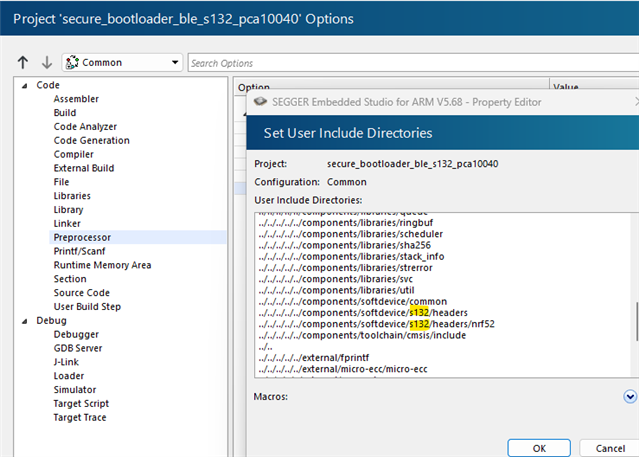The width and height of the screenshot is (639, 457).
Task: Select Code Generation category
Action: [92, 141]
